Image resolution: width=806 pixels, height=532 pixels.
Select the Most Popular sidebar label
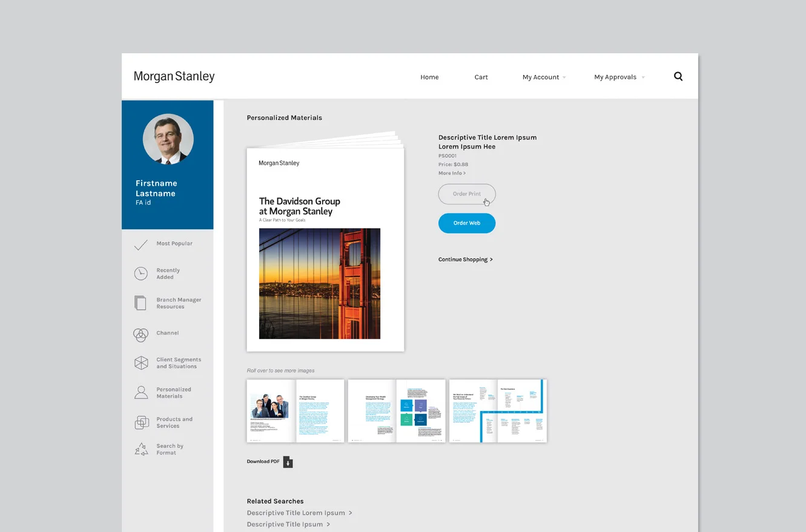coord(174,244)
